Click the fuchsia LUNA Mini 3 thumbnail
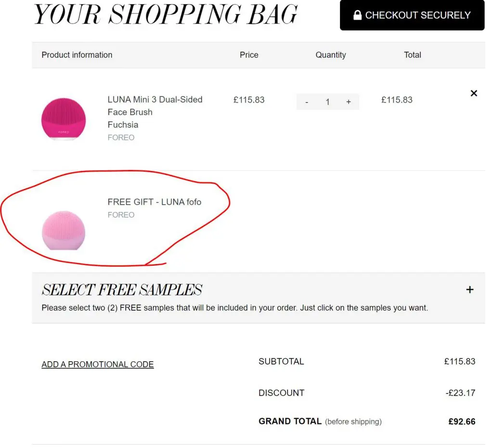 (x=63, y=119)
